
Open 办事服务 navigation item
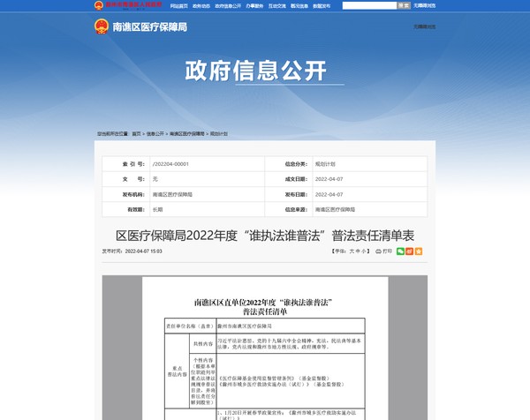pyautogui.click(x=254, y=6)
